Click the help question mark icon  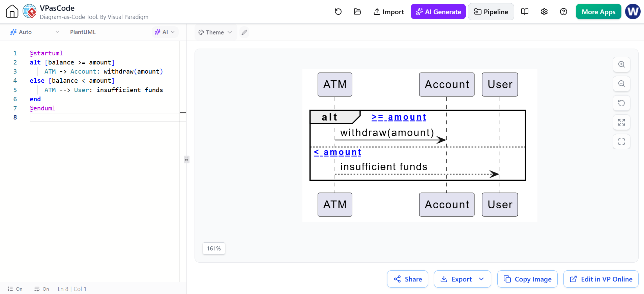(563, 12)
